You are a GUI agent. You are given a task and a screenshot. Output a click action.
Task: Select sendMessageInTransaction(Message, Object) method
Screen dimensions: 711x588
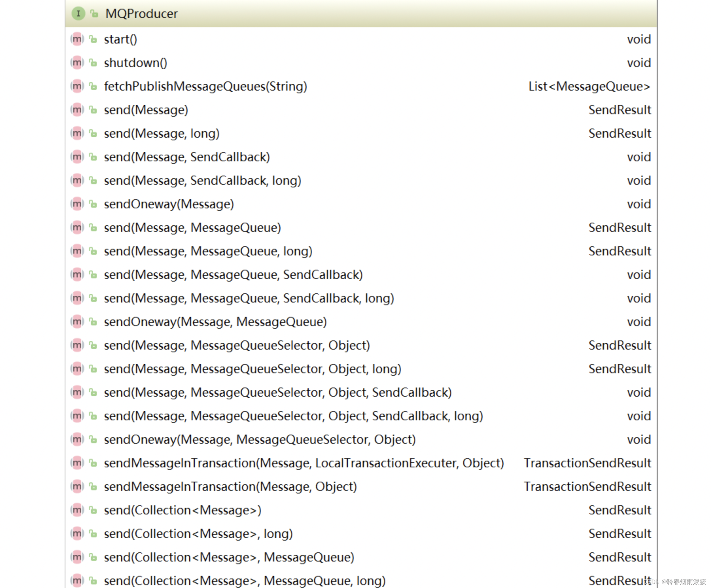pyautogui.click(x=231, y=487)
